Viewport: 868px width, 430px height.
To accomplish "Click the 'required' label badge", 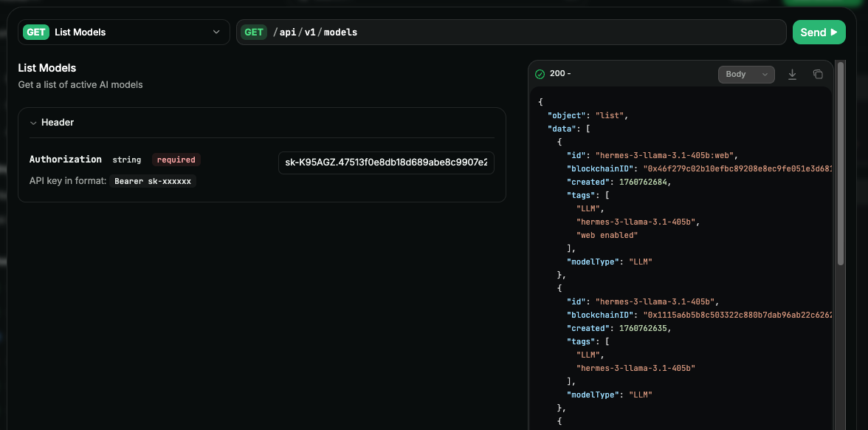I will (176, 160).
